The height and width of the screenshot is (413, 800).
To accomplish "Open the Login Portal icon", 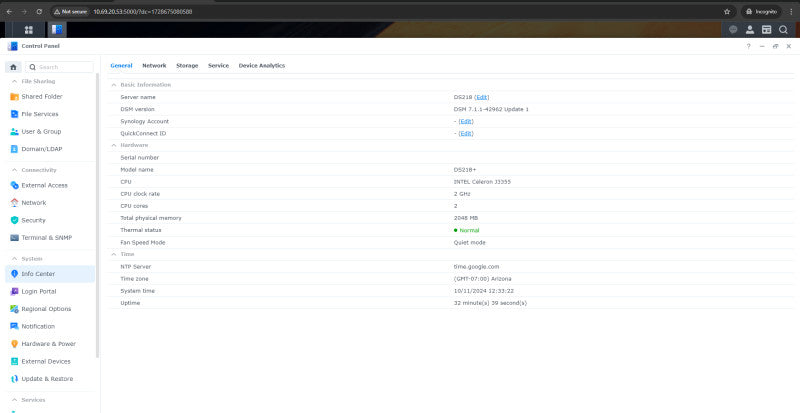I will point(14,291).
